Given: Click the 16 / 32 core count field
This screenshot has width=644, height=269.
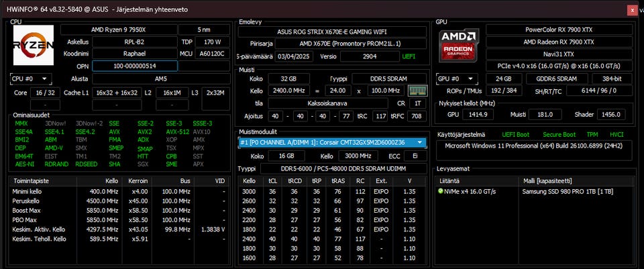Looking at the screenshot, I should tap(45, 93).
